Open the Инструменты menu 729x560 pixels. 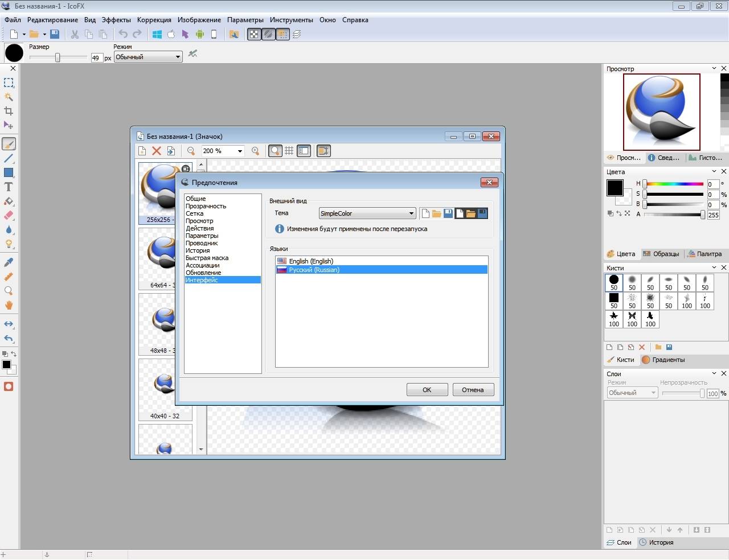(x=292, y=20)
